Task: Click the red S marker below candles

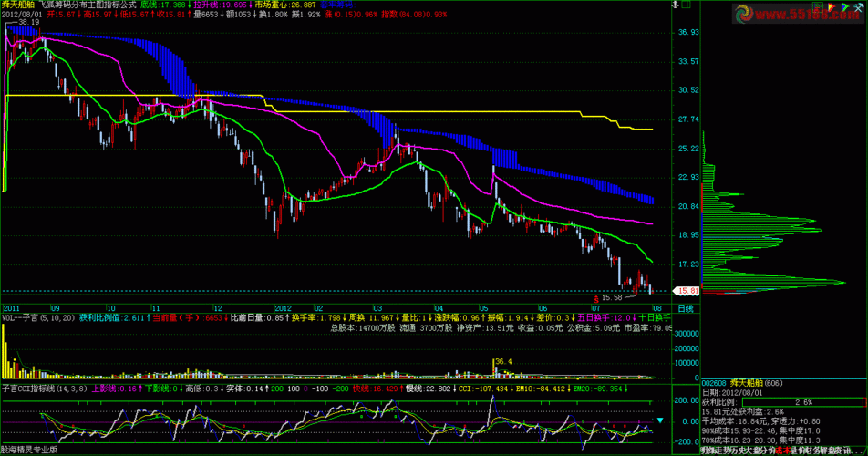Action: (596, 297)
